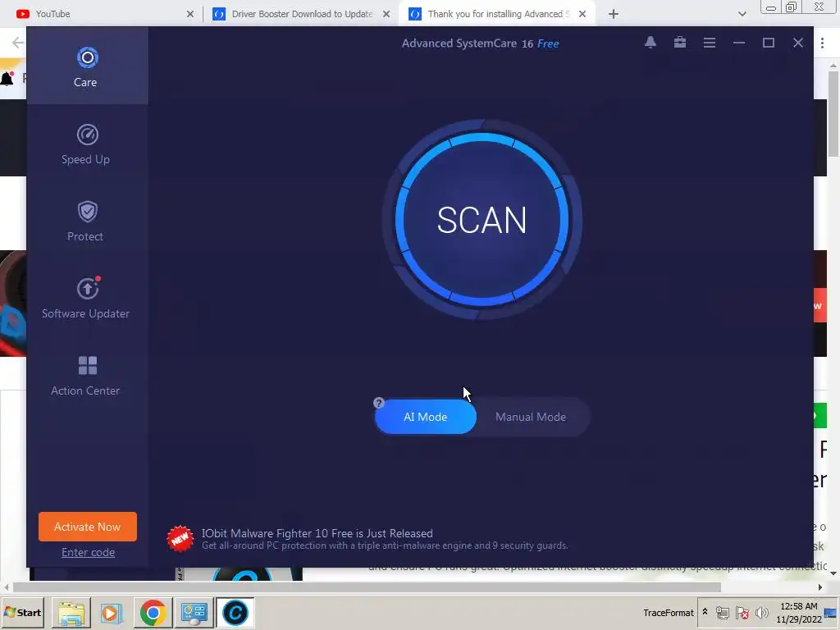The image size is (840, 630).
Task: Close the YouTube tab
Action: tap(189, 14)
